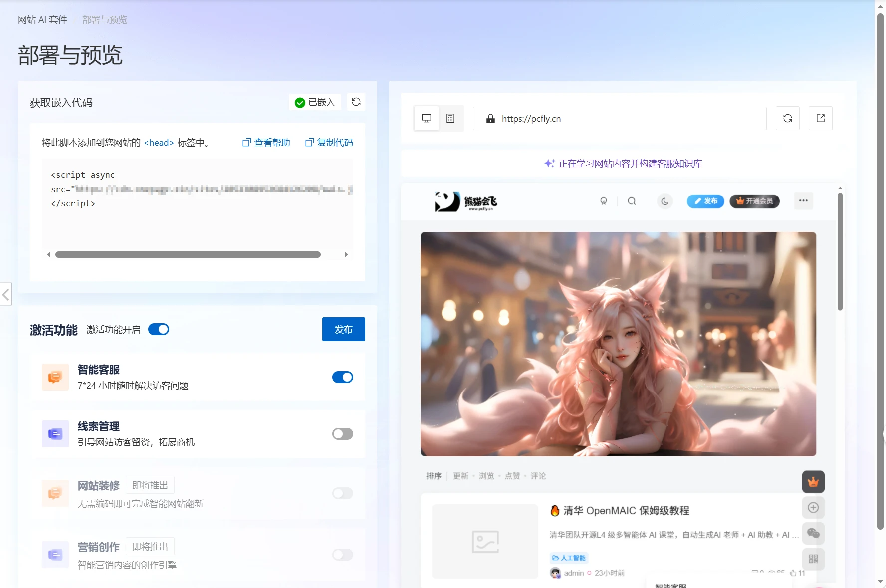The height and width of the screenshot is (588, 886).
Task: Sort posts by 浏览
Action: click(x=486, y=476)
